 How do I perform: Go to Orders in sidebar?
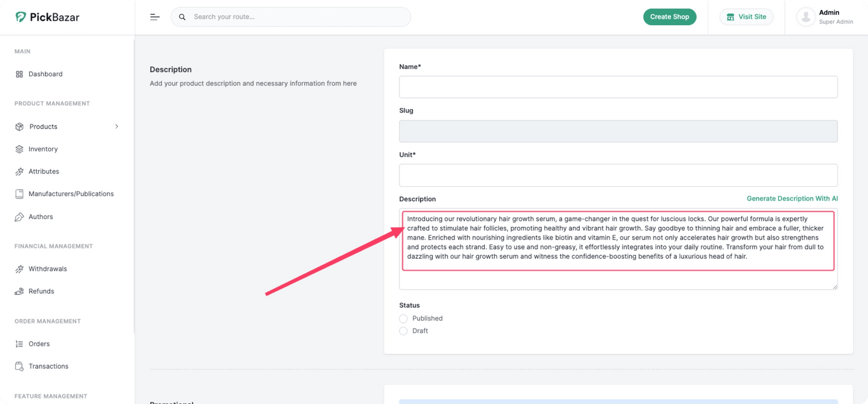coord(39,344)
